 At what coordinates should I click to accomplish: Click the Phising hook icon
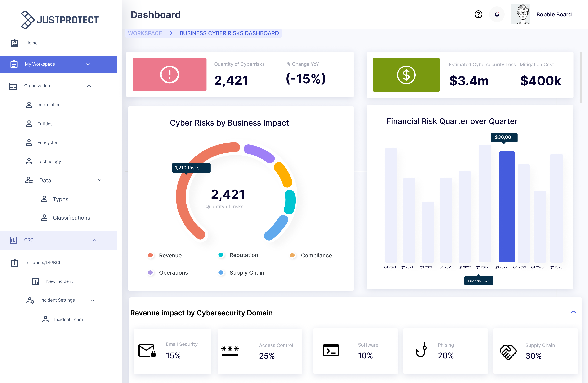[x=421, y=350]
